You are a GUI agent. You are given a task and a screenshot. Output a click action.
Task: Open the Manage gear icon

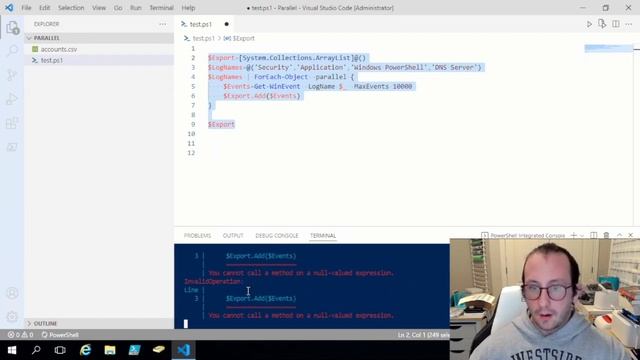coord(12,316)
